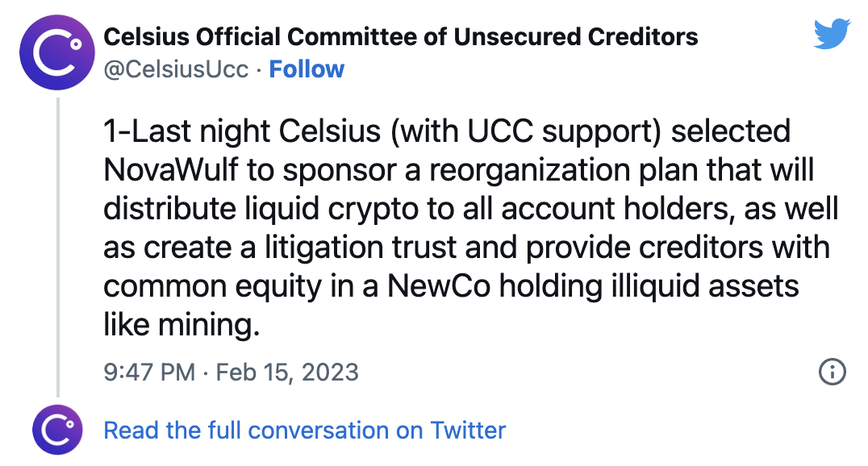Click the small Celsius avatar near conversation link
This screenshot has height=466, width=868.
coord(58,431)
